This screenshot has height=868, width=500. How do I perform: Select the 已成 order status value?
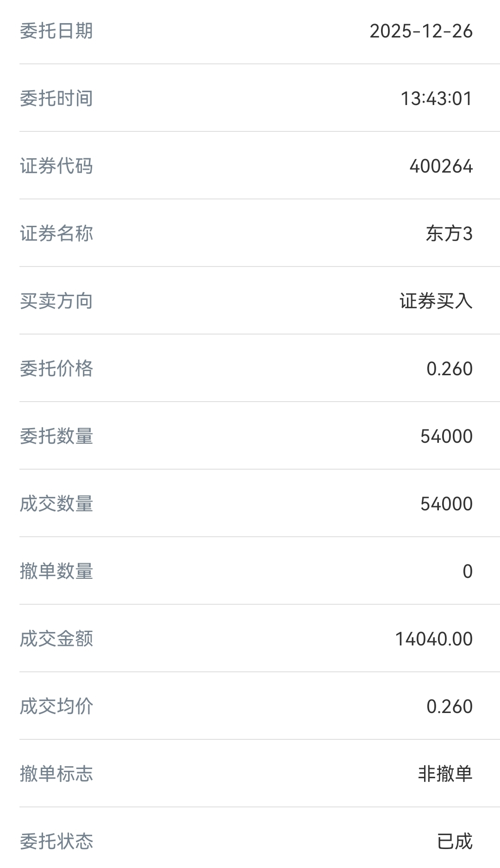tap(455, 842)
